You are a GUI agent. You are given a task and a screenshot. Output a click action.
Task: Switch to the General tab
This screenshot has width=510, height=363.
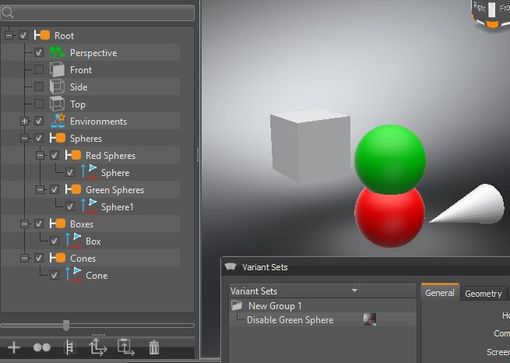coord(440,293)
